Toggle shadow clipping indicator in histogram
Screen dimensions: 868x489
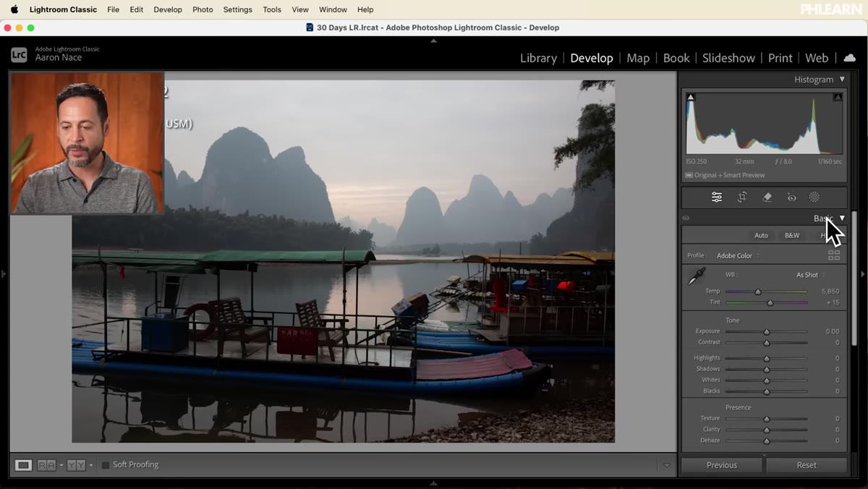(691, 97)
